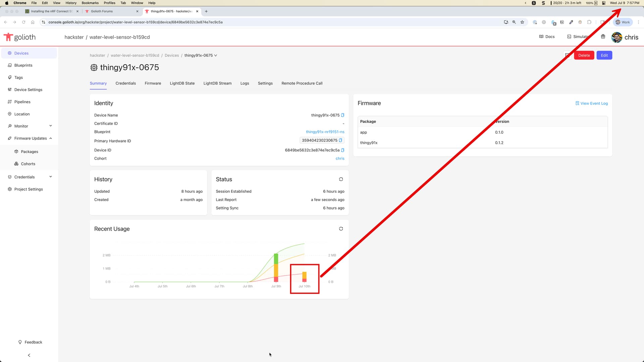Open macOS Control Center icon

point(604,3)
